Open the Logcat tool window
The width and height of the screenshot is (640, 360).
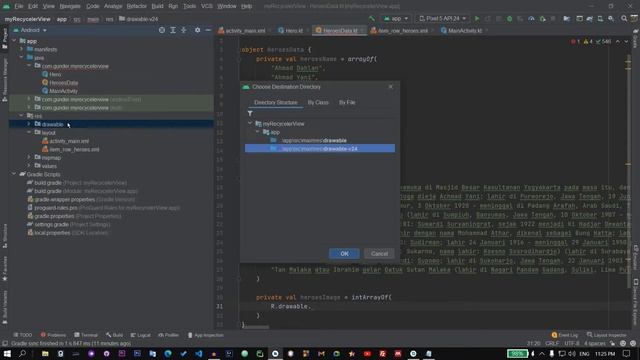tap(140, 335)
